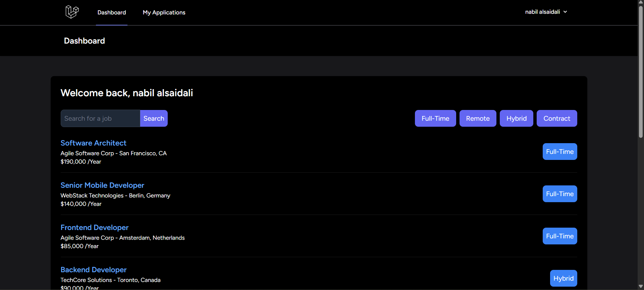
Task: Open the Software Architect job link
Action: [x=93, y=143]
